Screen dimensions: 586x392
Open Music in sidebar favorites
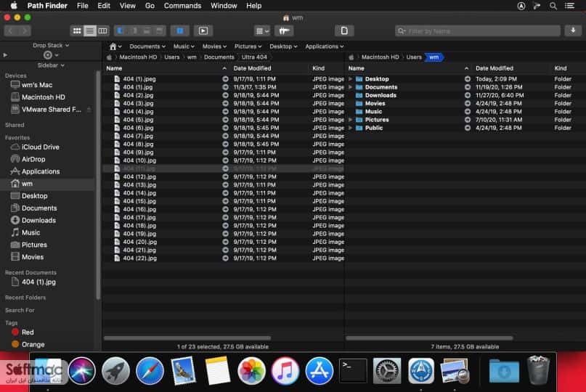(x=30, y=233)
